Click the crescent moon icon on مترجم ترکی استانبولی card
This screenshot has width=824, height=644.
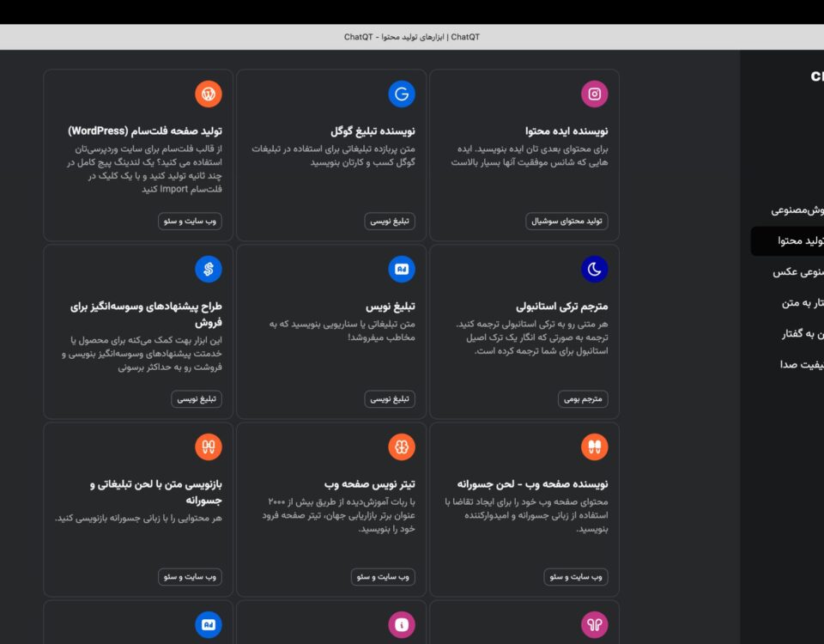pos(594,269)
